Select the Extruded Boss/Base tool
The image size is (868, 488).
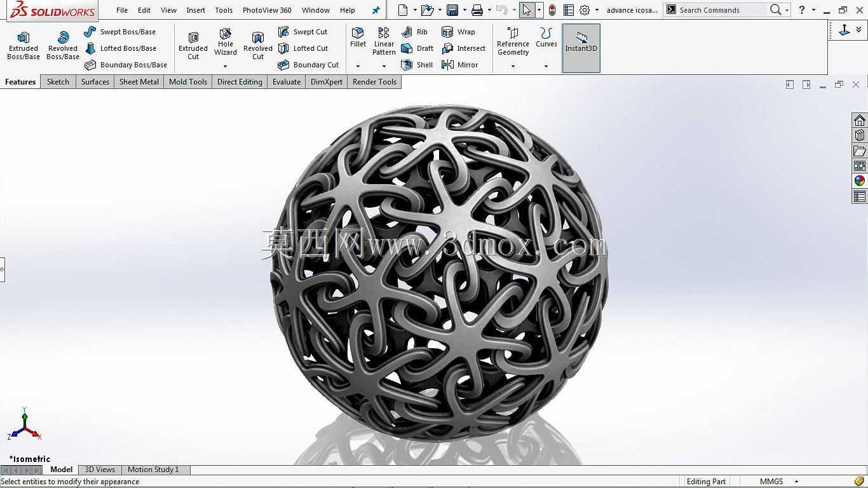click(x=24, y=46)
